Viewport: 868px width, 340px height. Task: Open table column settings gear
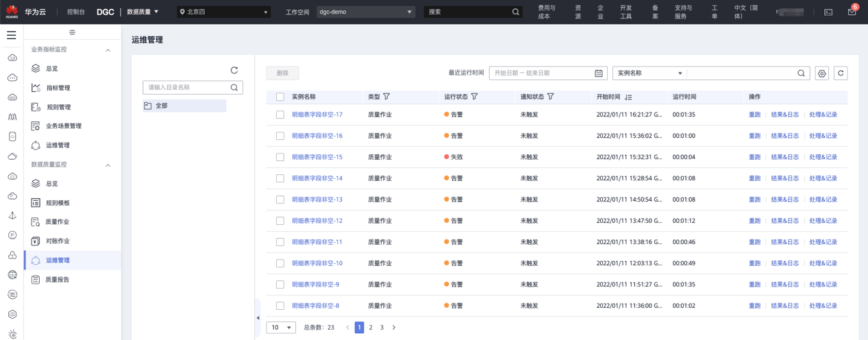point(822,73)
